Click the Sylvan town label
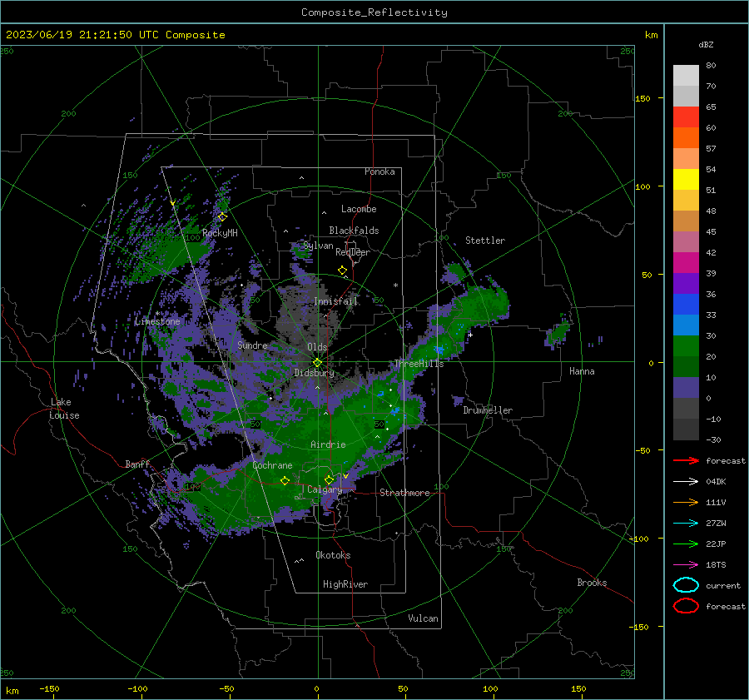Screen dimensions: 749x700 (x=318, y=246)
